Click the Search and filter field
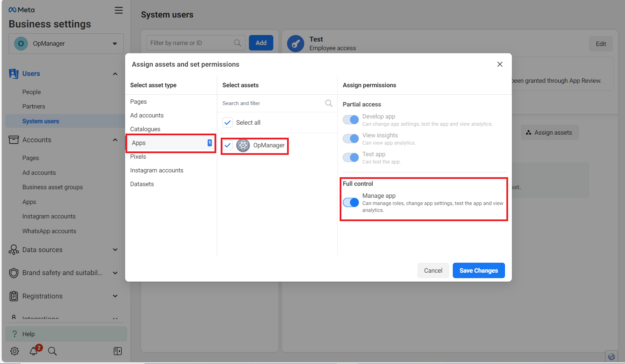The image size is (625, 364). 272,103
